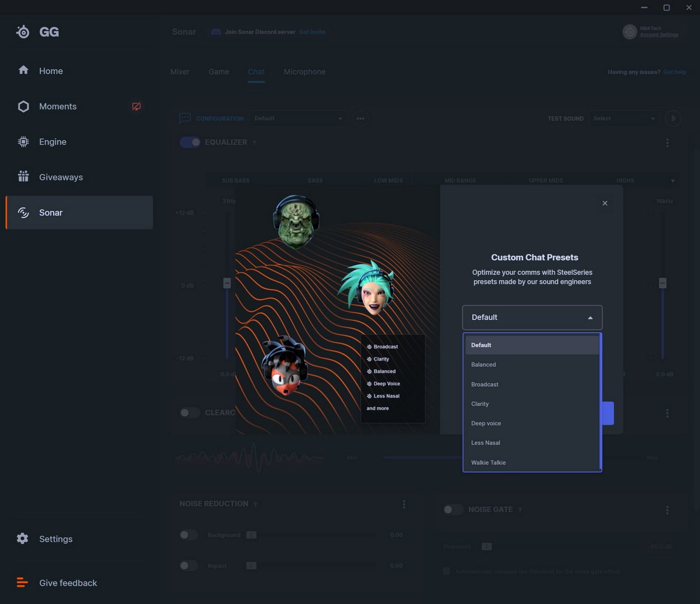This screenshot has width=700, height=604.
Task: Click the presets dropdown scrollbar
Action: click(600, 402)
